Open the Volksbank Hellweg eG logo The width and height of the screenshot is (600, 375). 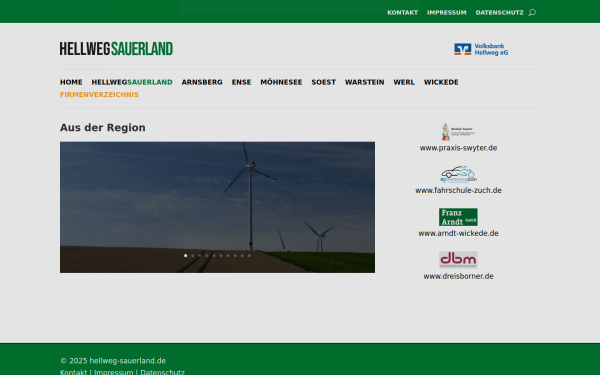coord(481,49)
